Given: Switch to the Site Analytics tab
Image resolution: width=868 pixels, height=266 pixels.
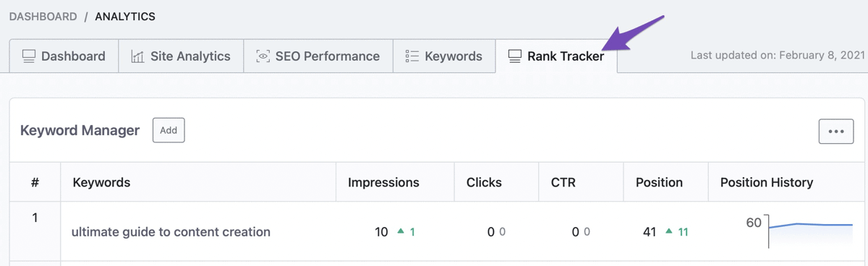Looking at the screenshot, I should click(x=180, y=56).
